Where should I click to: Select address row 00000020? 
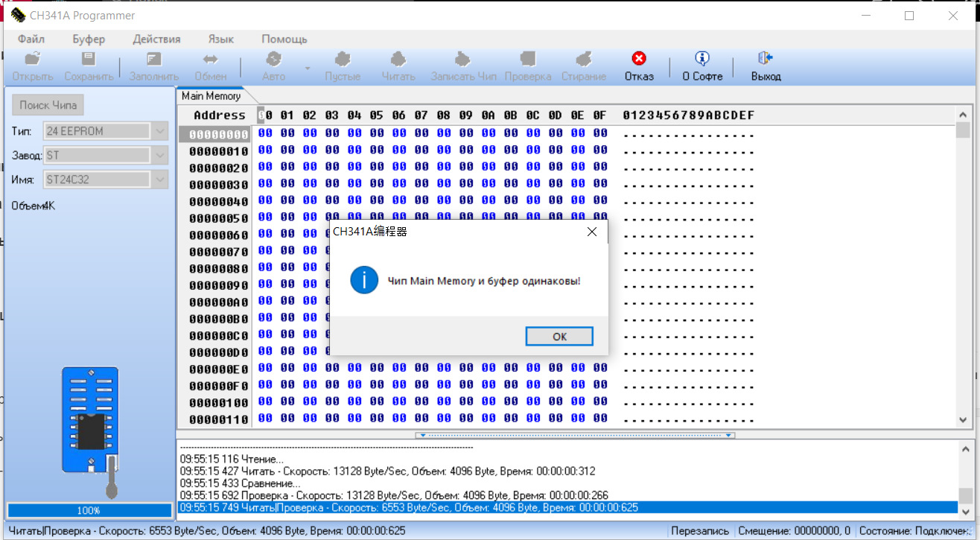pyautogui.click(x=219, y=168)
